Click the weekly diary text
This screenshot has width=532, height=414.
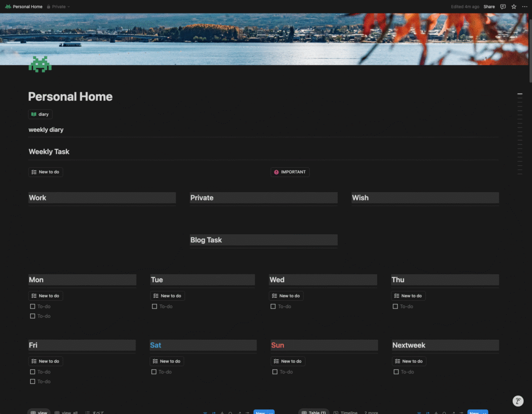pos(46,130)
